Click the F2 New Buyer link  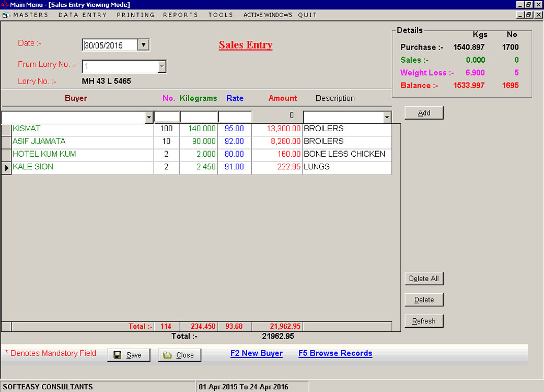(257, 353)
